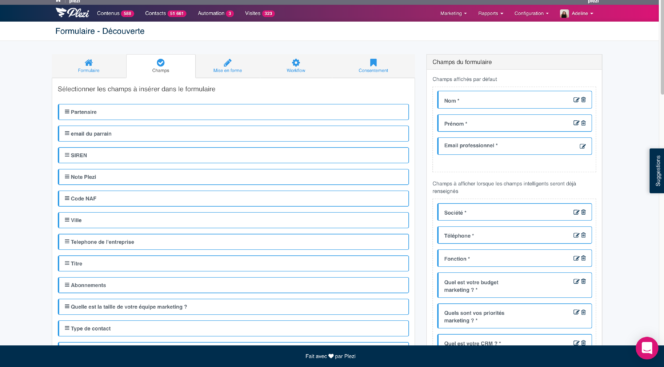Edit the budget marketing question icon

click(576, 281)
